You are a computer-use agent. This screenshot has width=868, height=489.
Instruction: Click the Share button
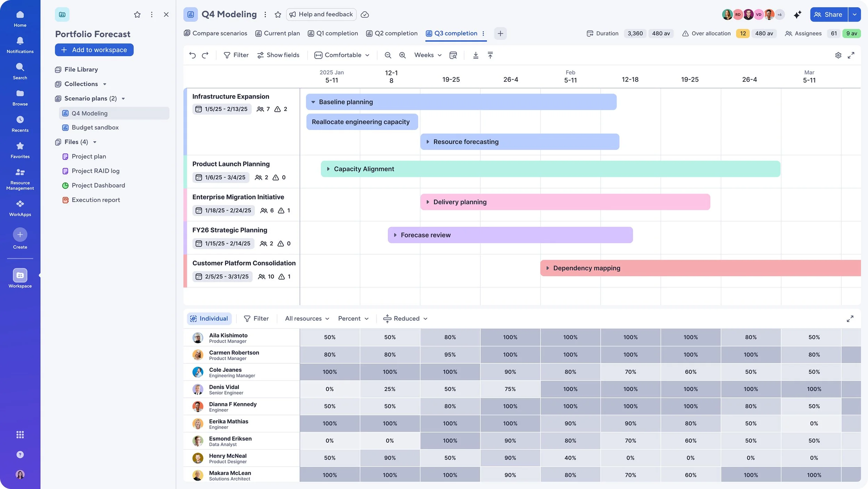click(x=829, y=15)
